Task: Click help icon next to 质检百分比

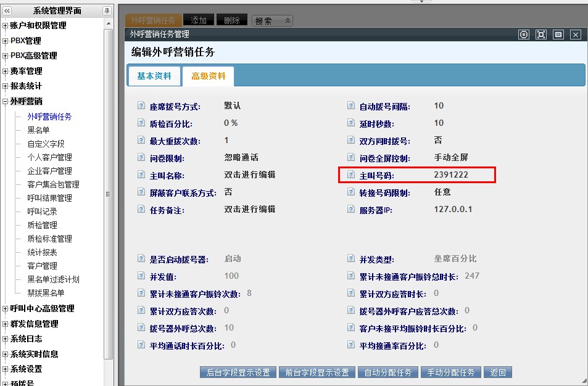Action: [141, 123]
